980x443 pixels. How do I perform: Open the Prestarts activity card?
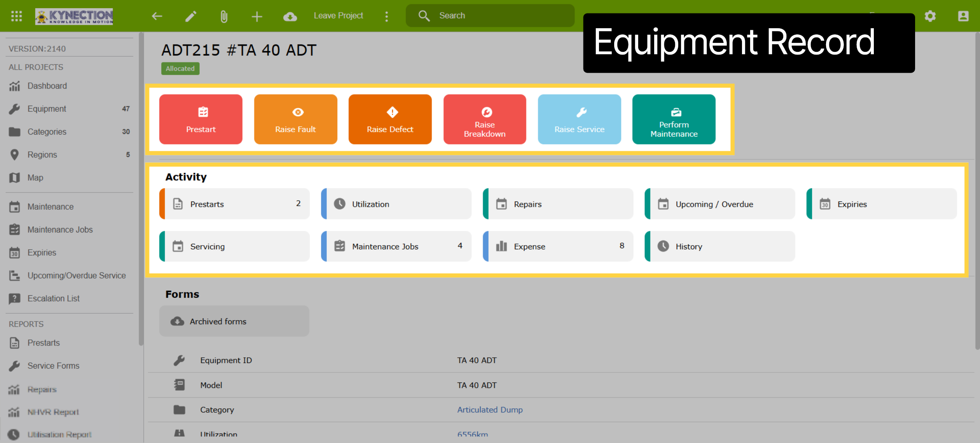(x=234, y=204)
